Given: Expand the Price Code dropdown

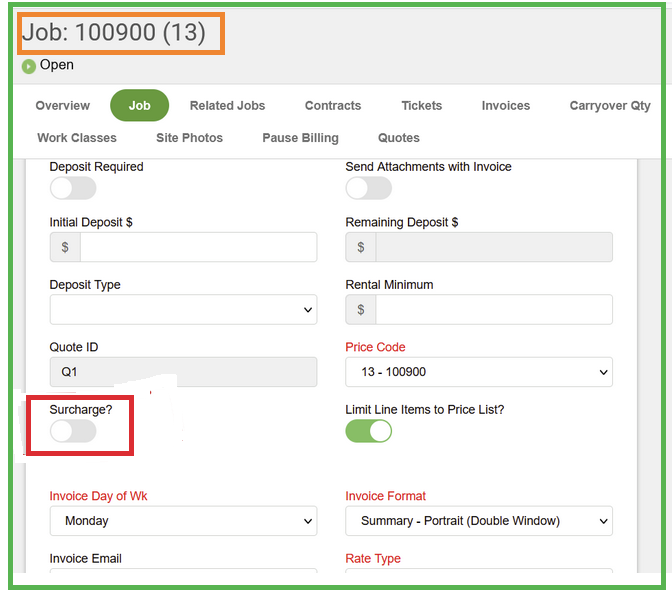Looking at the screenshot, I should coord(479,372).
